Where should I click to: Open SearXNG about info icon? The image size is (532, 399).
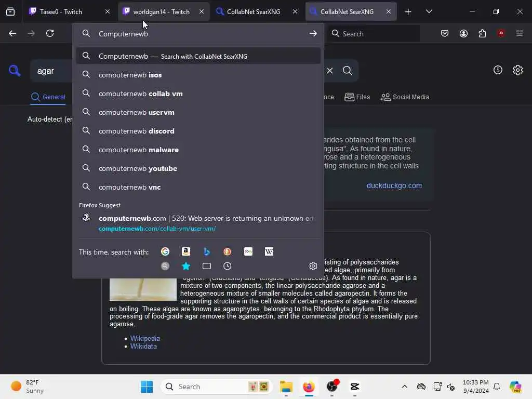coord(497,70)
